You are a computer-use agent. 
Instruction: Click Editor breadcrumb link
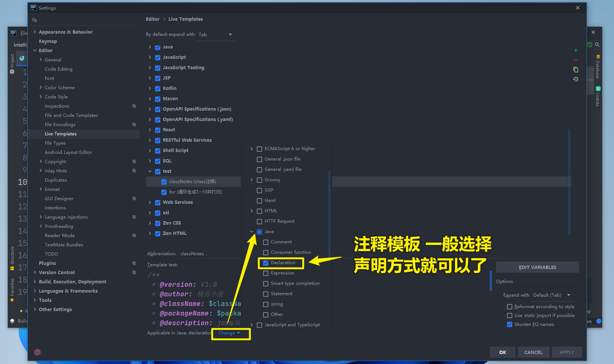(x=152, y=19)
